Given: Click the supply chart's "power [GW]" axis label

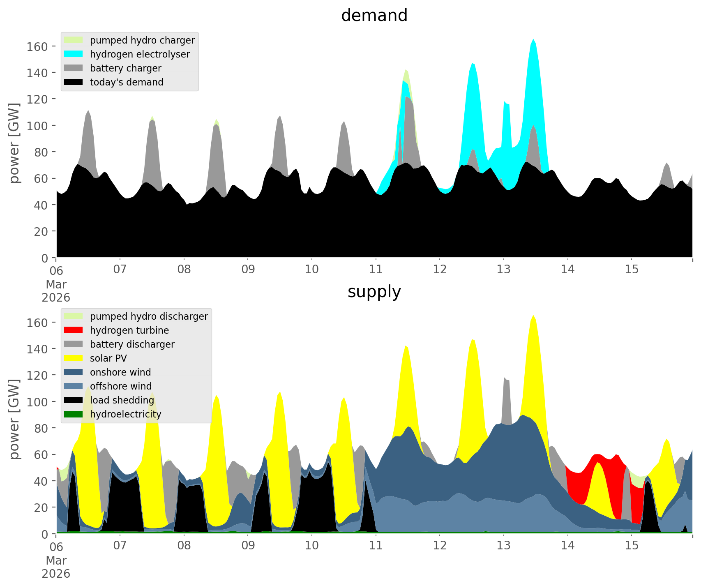Looking at the screenshot, I should tap(14, 419).
